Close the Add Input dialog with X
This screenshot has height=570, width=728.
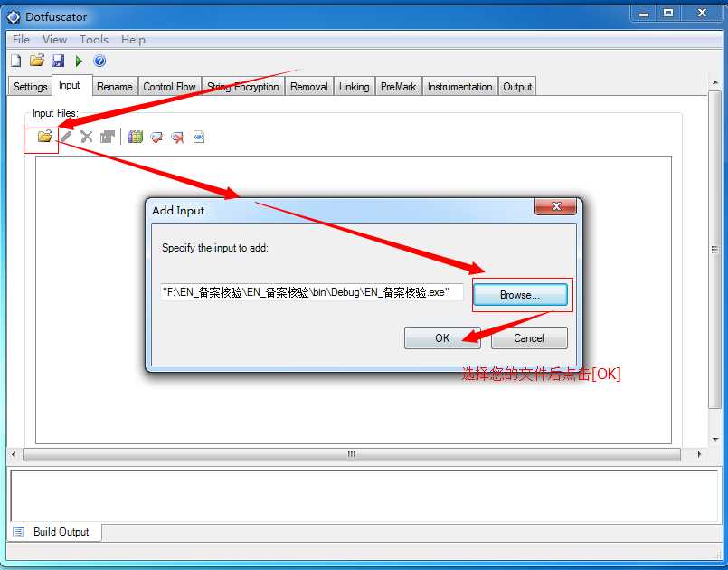(x=556, y=205)
